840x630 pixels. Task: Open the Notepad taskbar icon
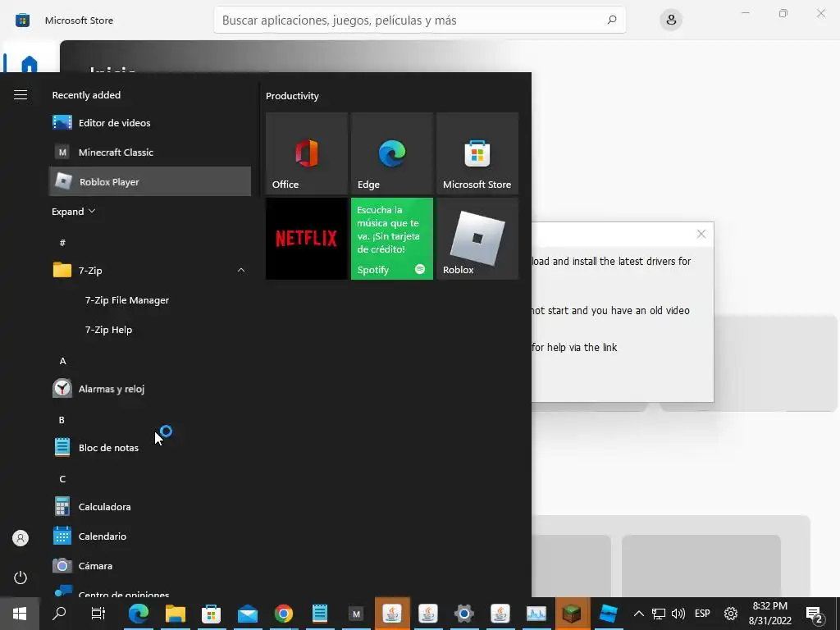click(320, 614)
